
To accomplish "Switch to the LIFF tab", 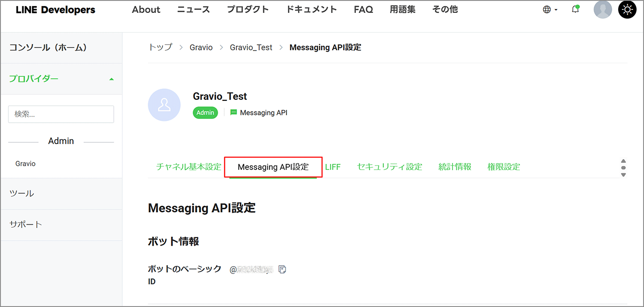I will pyautogui.click(x=333, y=167).
